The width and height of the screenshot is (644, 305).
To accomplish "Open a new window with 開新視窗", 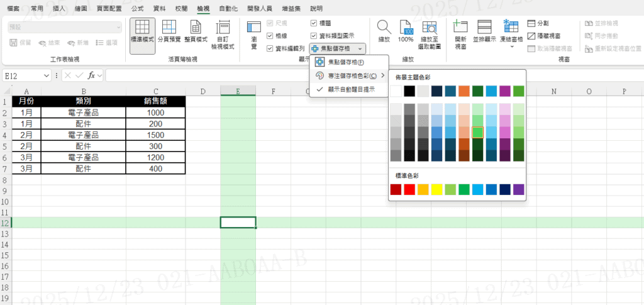I will tap(460, 34).
